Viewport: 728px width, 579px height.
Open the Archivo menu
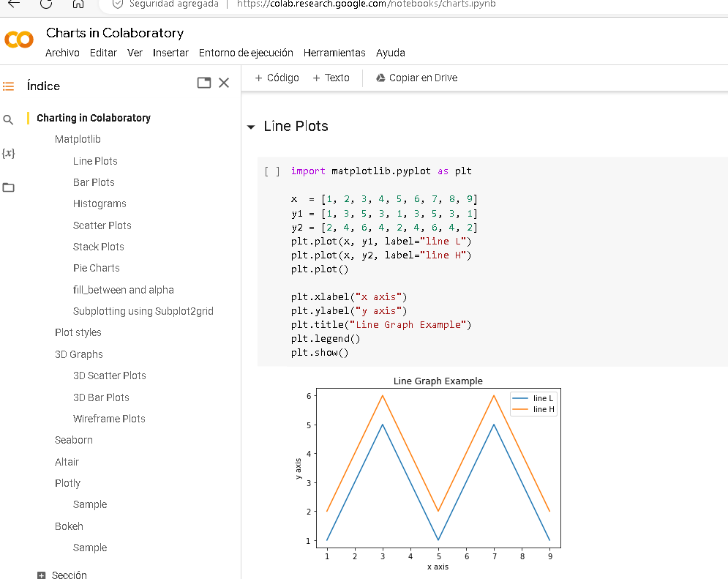[x=62, y=53]
